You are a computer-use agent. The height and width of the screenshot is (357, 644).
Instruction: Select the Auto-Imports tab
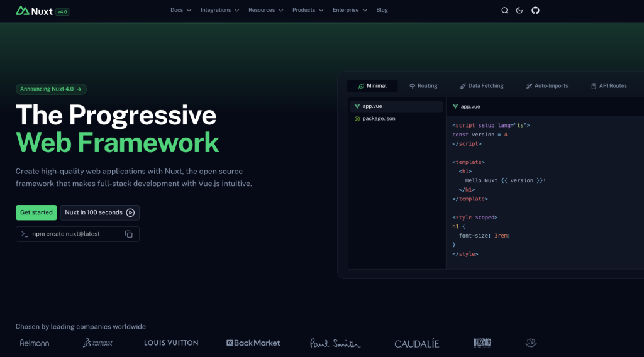[x=547, y=86]
